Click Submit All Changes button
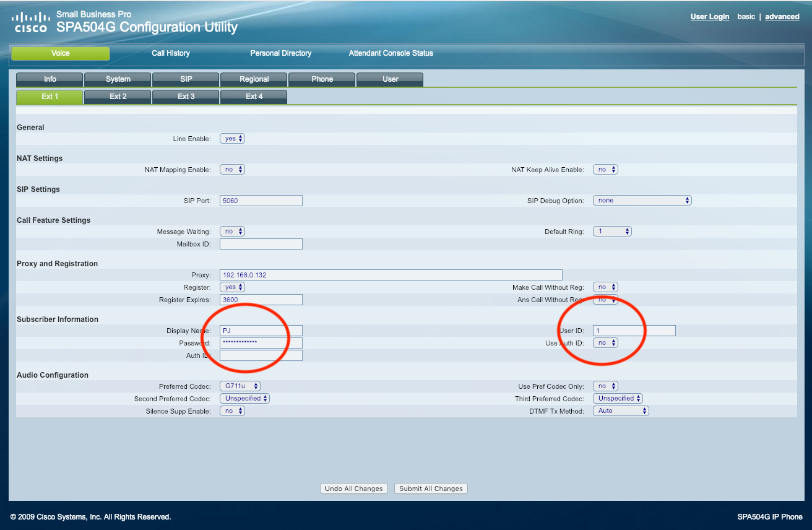Viewport: 812px width, 530px height. [x=431, y=489]
